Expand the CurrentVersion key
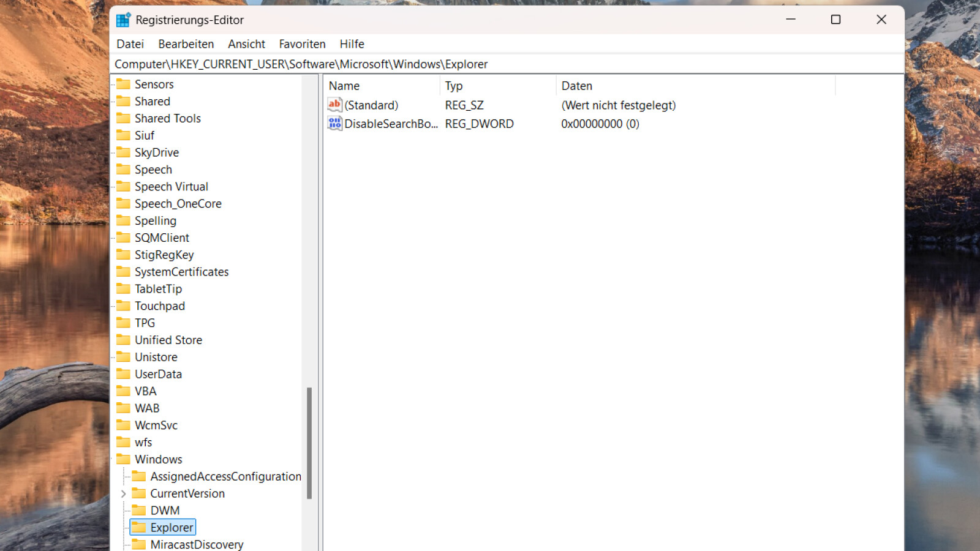 coord(123,493)
